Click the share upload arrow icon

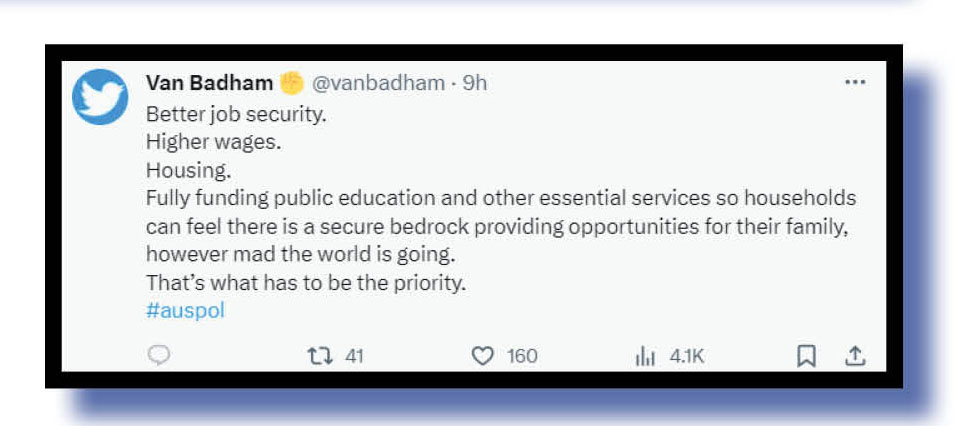click(855, 355)
